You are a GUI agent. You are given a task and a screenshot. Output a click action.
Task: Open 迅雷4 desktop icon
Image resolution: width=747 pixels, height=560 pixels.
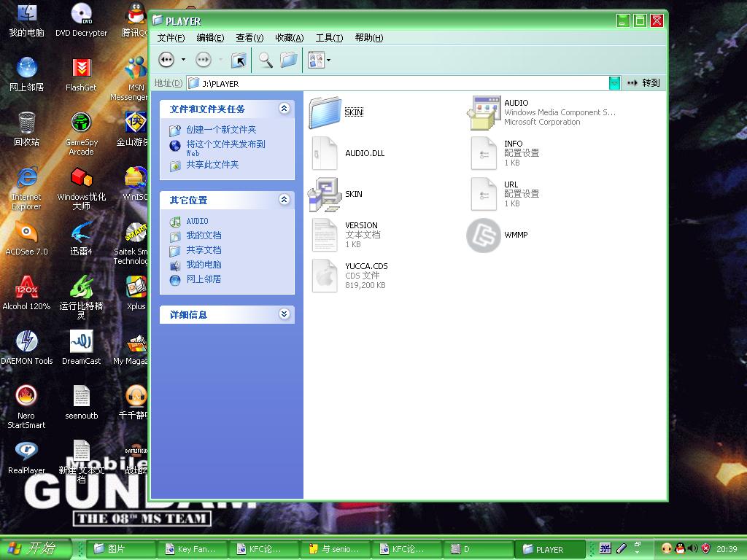click(82, 238)
